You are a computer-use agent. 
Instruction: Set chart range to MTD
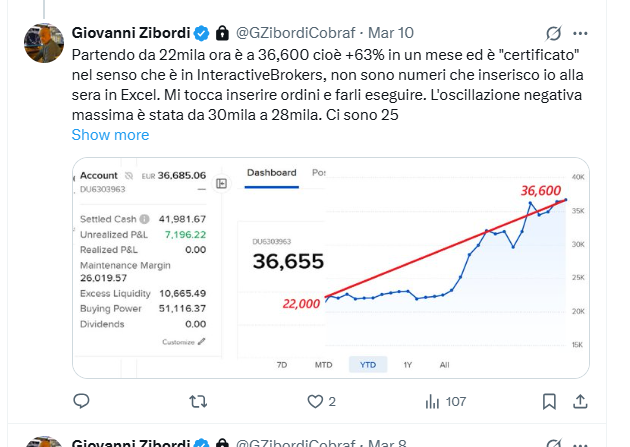click(x=323, y=365)
